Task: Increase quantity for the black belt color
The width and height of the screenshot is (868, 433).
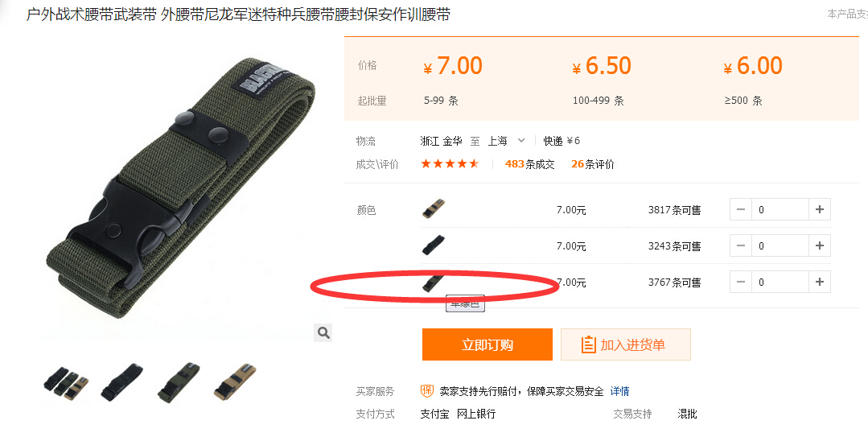Action: pyautogui.click(x=820, y=245)
